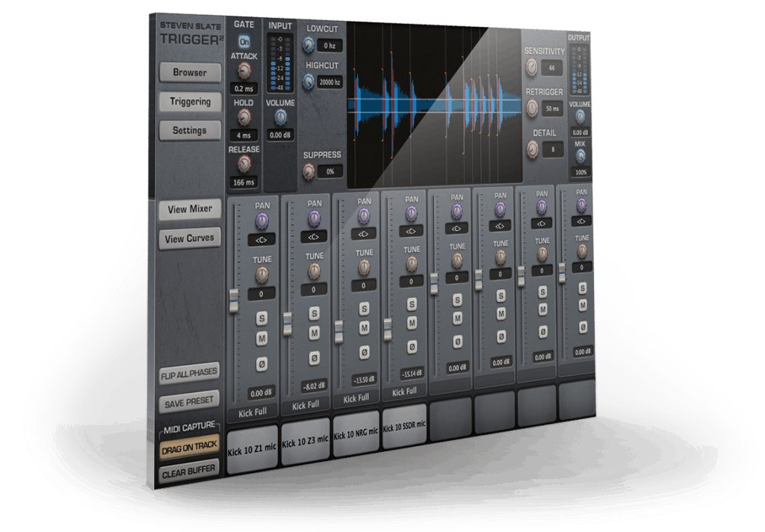
Task: Solo the Kick 10 Z3 mic channel
Action: [x=315, y=313]
